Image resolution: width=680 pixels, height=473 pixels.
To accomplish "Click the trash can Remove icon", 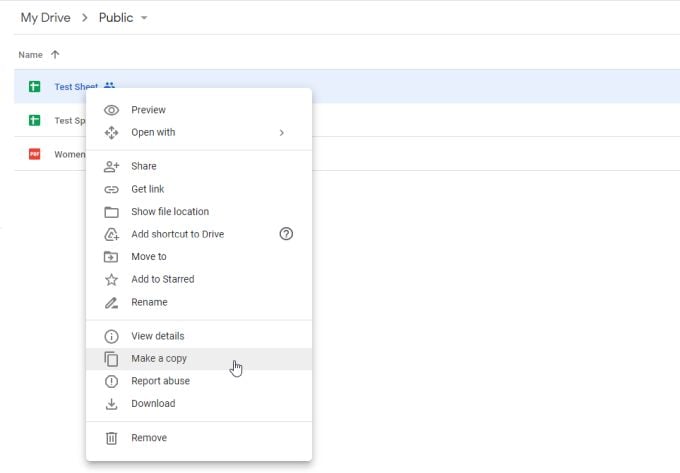I will coord(112,438).
